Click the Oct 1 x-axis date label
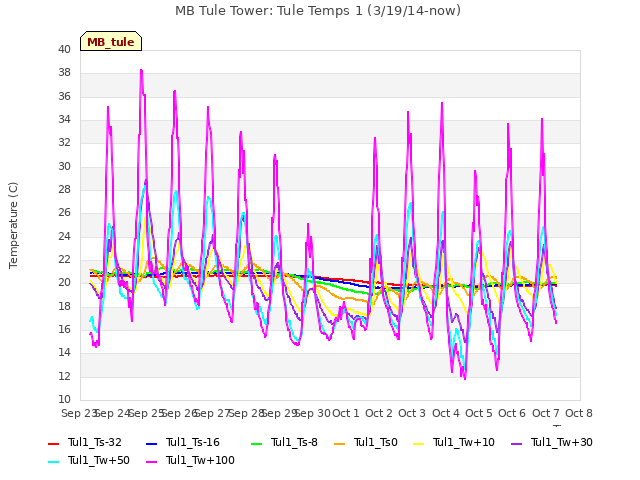Image resolution: width=640 pixels, height=480 pixels. click(x=346, y=413)
